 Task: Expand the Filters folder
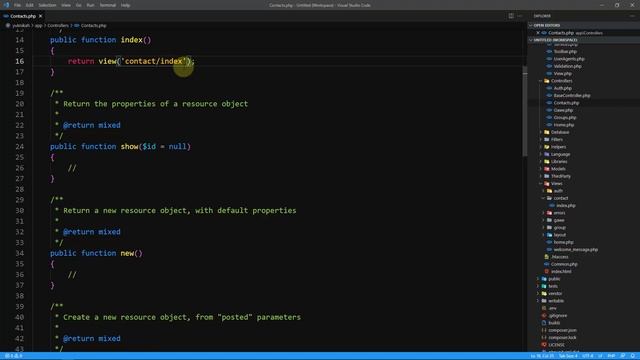pos(557,140)
